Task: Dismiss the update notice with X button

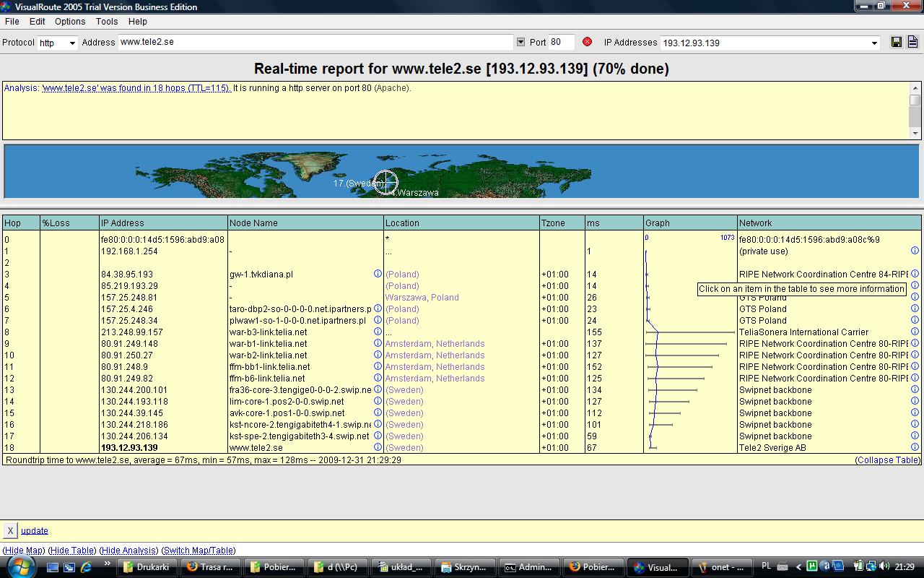Action: pos(10,530)
